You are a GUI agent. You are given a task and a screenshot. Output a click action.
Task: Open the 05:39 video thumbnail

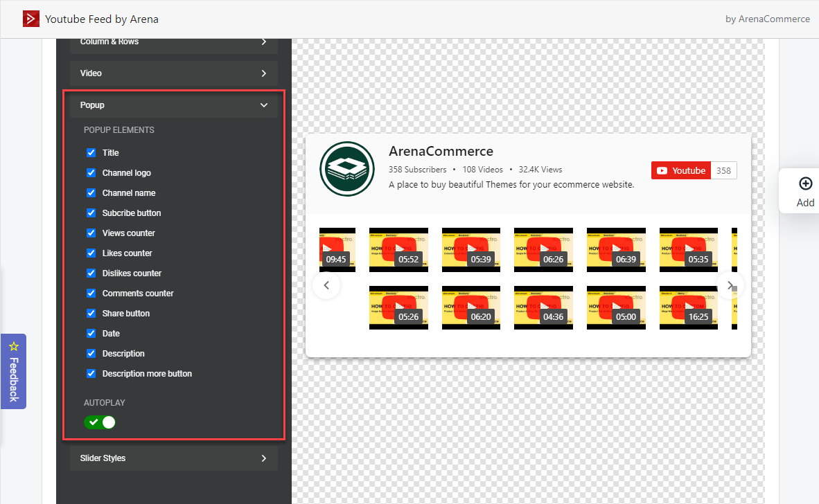(x=471, y=250)
